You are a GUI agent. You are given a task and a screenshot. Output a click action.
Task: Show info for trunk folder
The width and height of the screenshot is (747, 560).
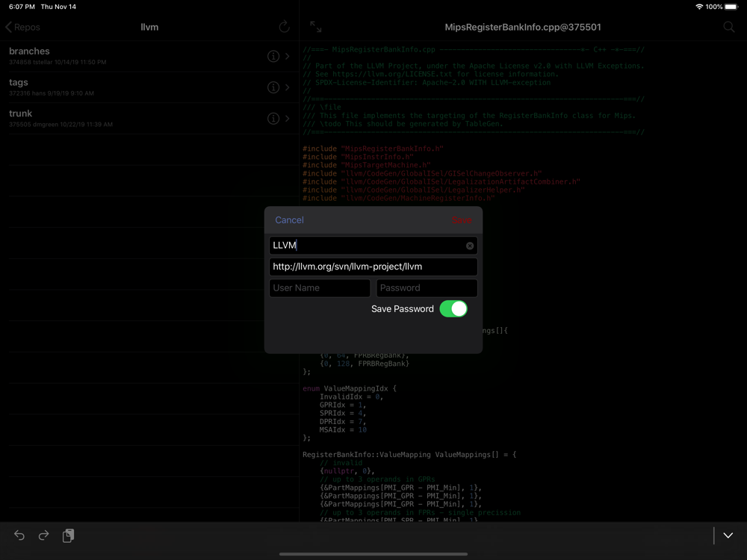pos(273,119)
